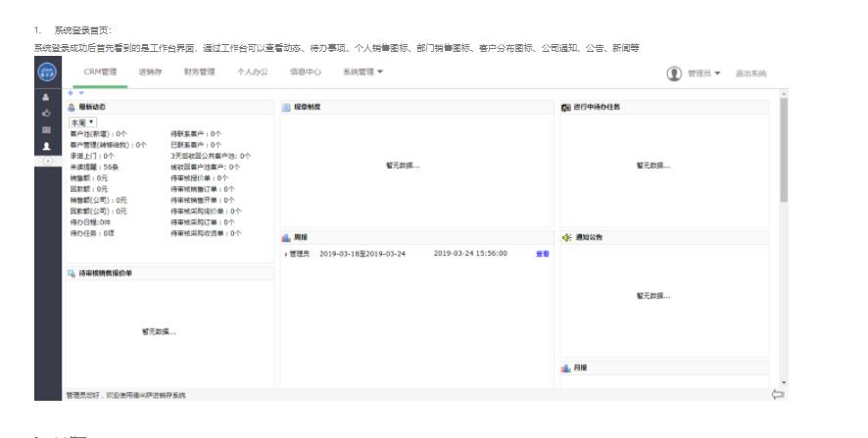Click the 通知公告 panel title
868x438 pixels.
click(x=589, y=237)
